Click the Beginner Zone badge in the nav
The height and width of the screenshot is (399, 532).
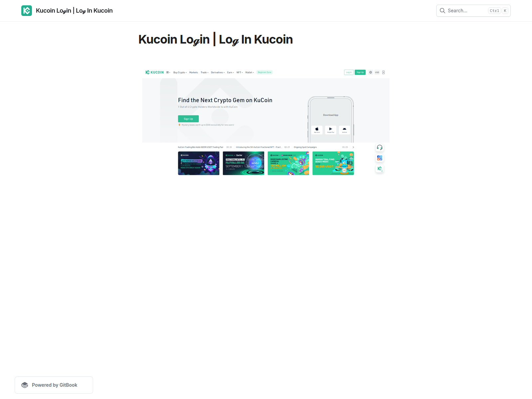[x=265, y=72]
